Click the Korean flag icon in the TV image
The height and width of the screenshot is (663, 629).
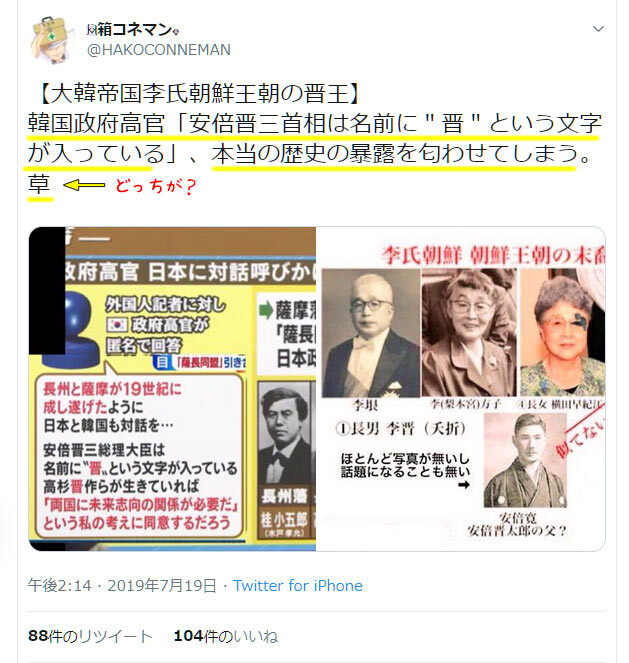[117, 325]
